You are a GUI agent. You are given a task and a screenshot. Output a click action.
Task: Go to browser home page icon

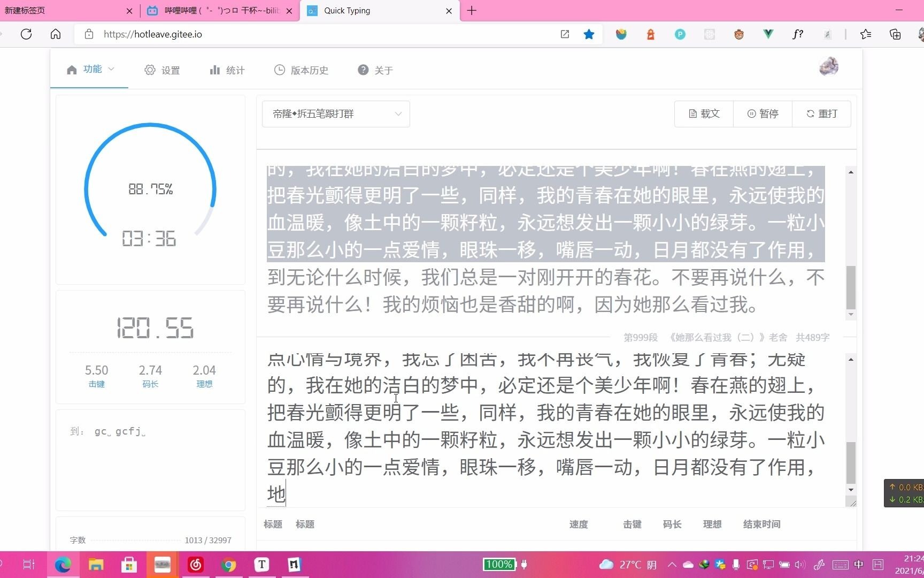tap(56, 34)
